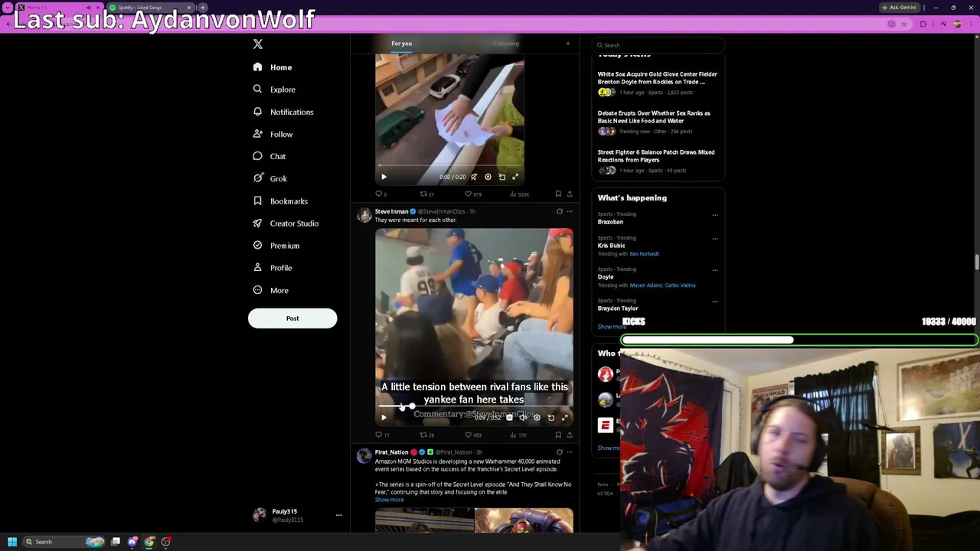The image size is (980, 551).
Task: Mute the Steve Inman video
Action: pos(523,418)
